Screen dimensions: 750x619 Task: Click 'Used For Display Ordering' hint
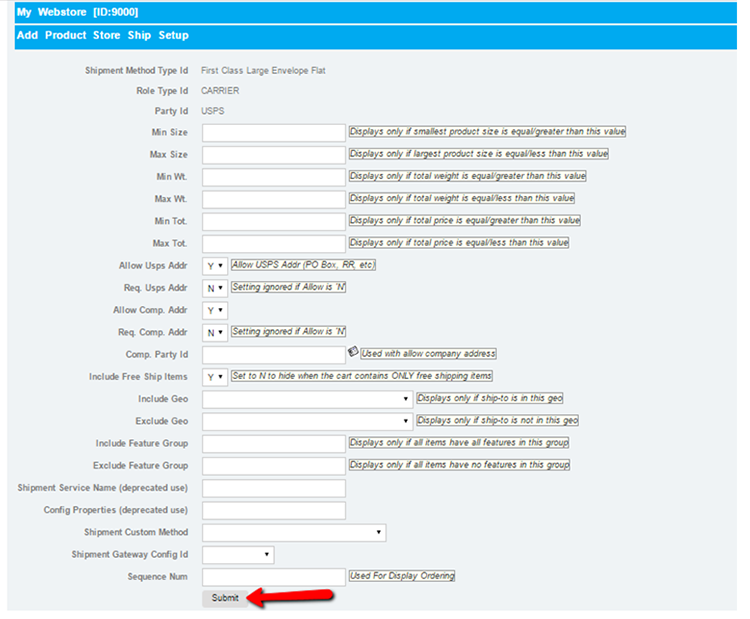pos(402,576)
